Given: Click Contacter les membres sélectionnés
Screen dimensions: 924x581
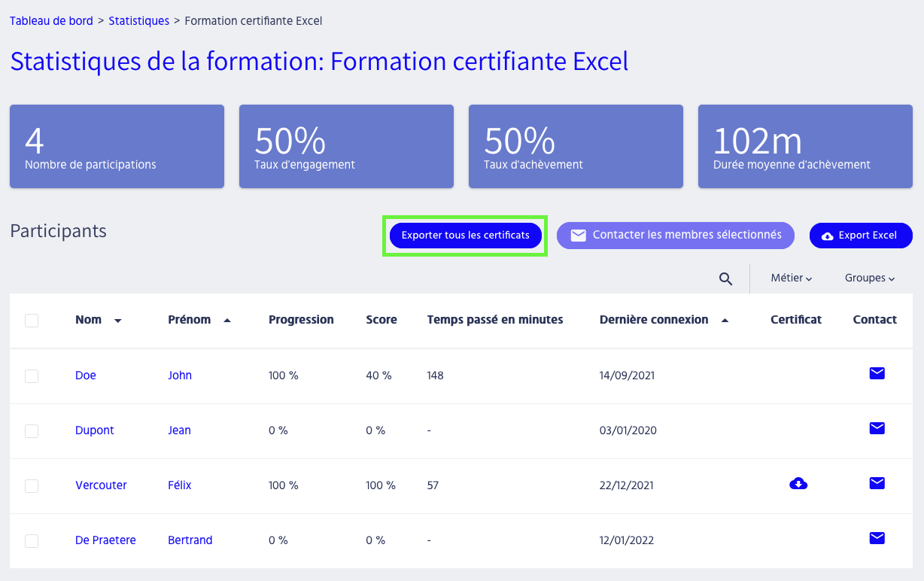Looking at the screenshot, I should (675, 235).
